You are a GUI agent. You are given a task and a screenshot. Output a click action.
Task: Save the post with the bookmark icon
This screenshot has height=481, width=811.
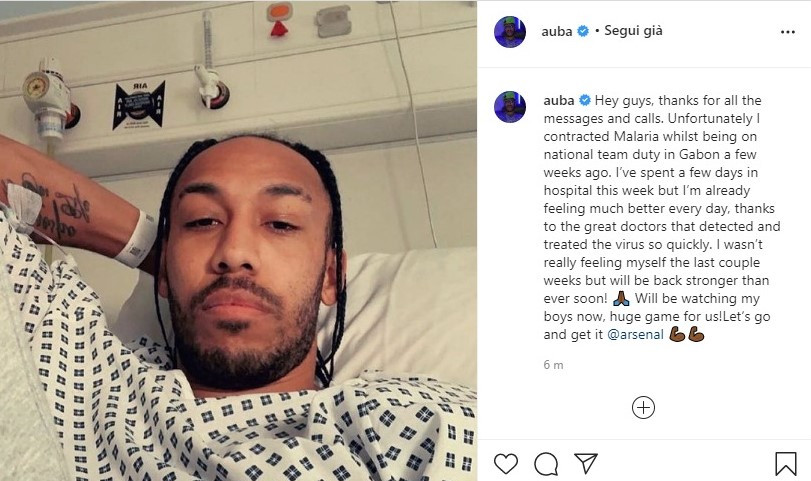785,463
